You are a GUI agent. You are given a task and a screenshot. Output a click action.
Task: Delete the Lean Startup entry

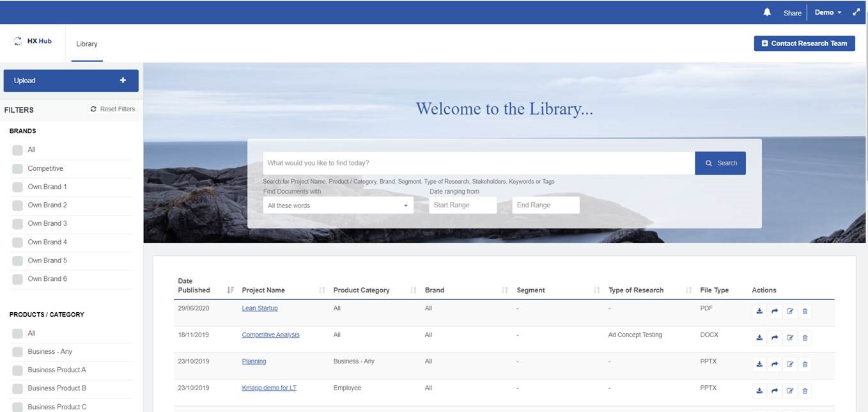pyautogui.click(x=805, y=312)
